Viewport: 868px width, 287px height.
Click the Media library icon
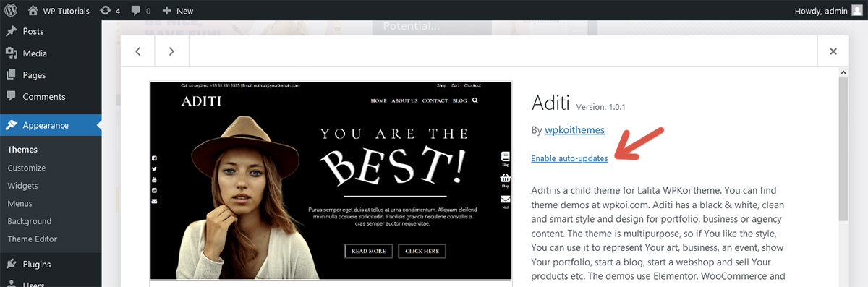coord(12,53)
